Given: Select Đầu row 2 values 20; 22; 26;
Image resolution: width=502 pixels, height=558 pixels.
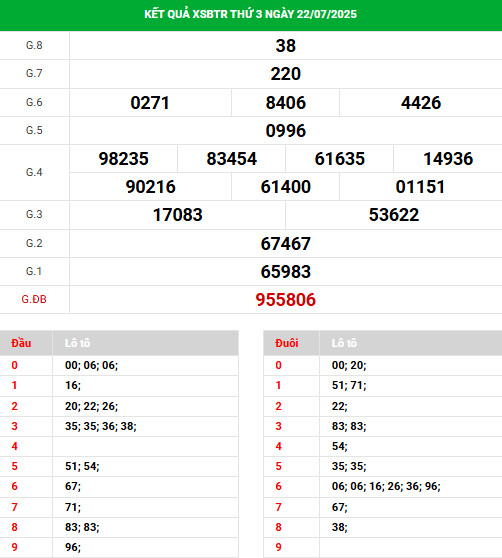Looking at the screenshot, I should [x=91, y=406].
